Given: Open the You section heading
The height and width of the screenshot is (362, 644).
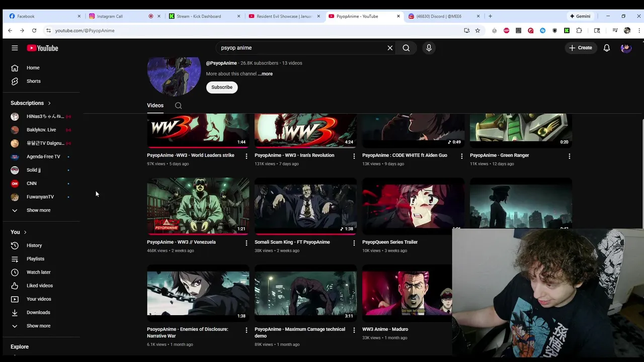Looking at the screenshot, I should (19, 232).
